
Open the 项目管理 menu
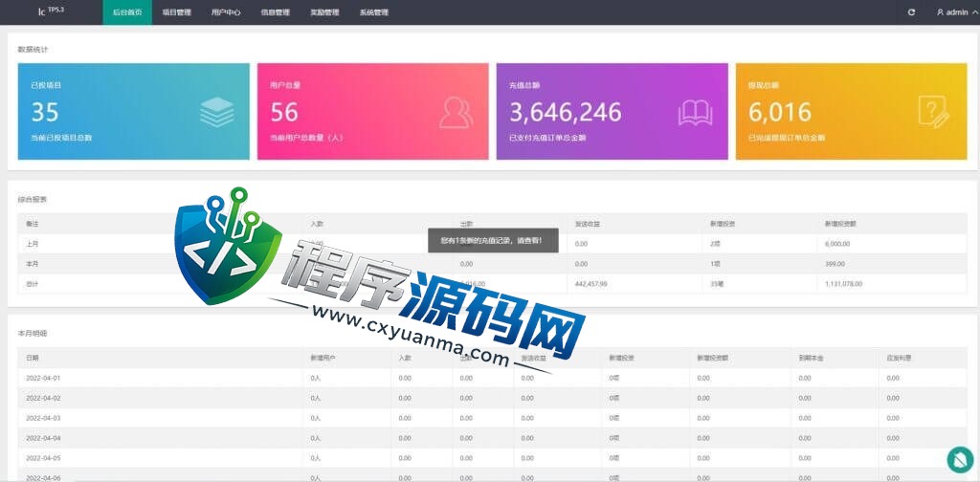[x=177, y=12]
